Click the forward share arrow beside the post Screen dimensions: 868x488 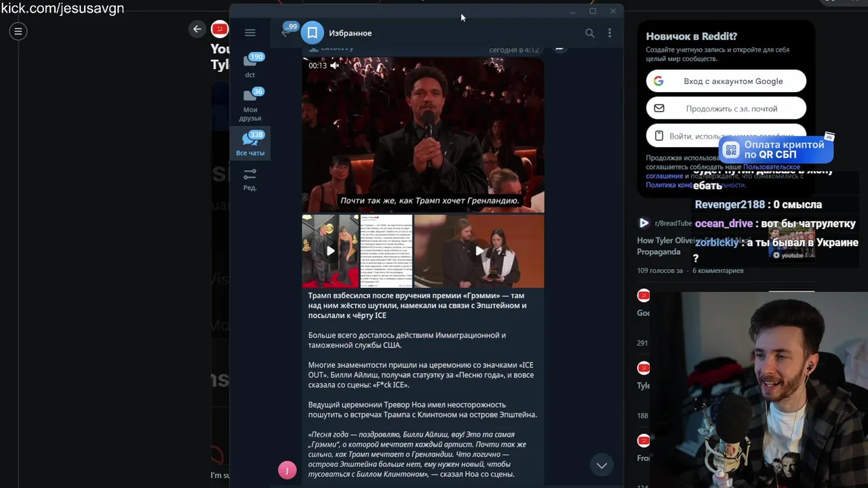coord(559,47)
